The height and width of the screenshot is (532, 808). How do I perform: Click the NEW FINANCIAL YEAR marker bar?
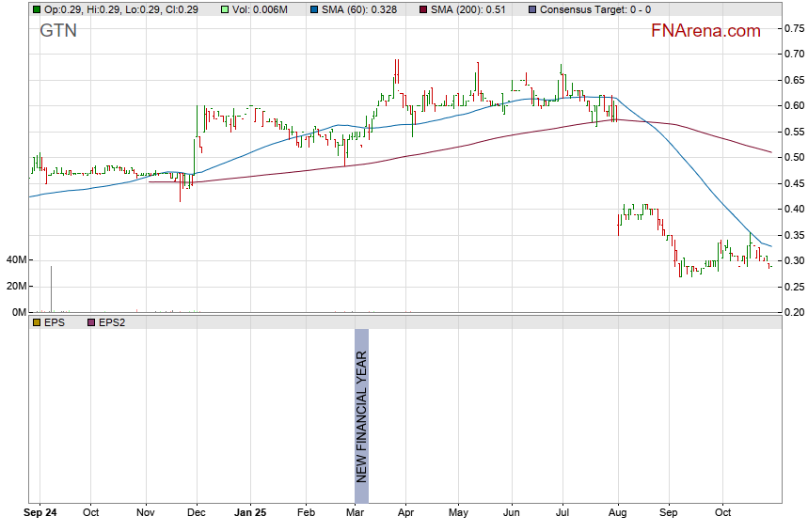click(361, 416)
